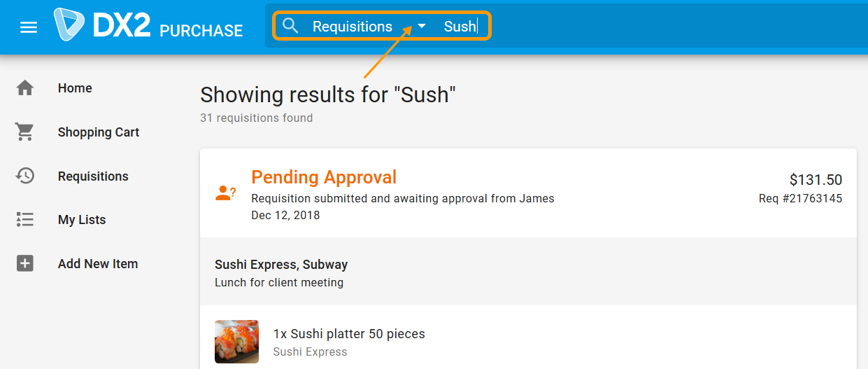868x369 pixels.
Task: Click requisition number Req #21763145
Action: 800,199
